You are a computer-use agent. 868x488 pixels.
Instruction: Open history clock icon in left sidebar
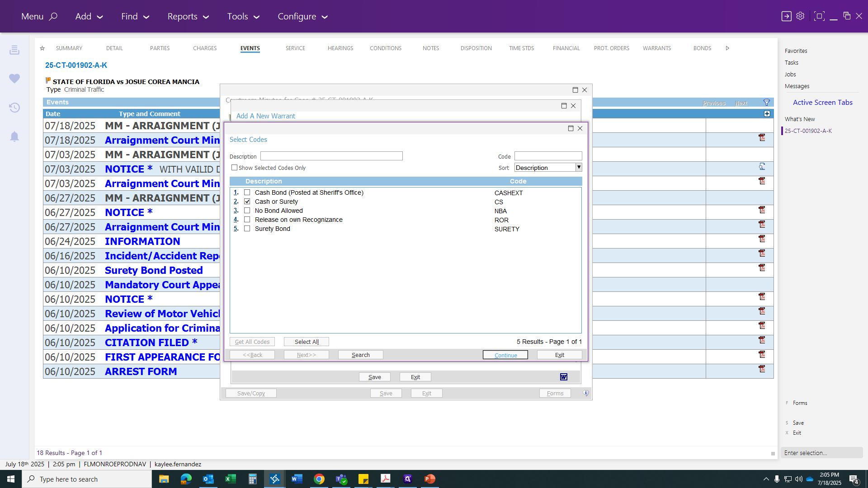pos(14,108)
